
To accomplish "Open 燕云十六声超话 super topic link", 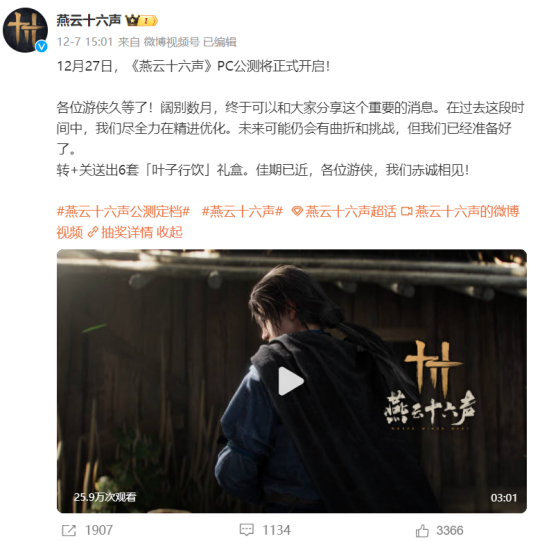I will click(351, 211).
